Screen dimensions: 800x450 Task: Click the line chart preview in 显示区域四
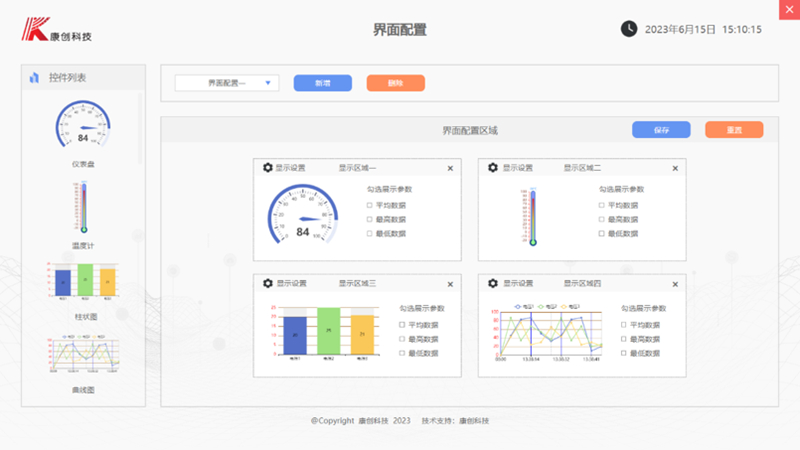(x=546, y=333)
